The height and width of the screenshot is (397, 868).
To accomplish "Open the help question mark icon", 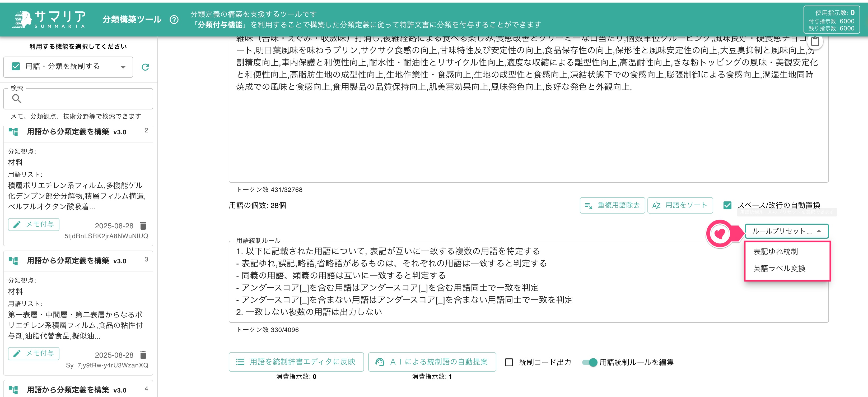I will click(174, 20).
